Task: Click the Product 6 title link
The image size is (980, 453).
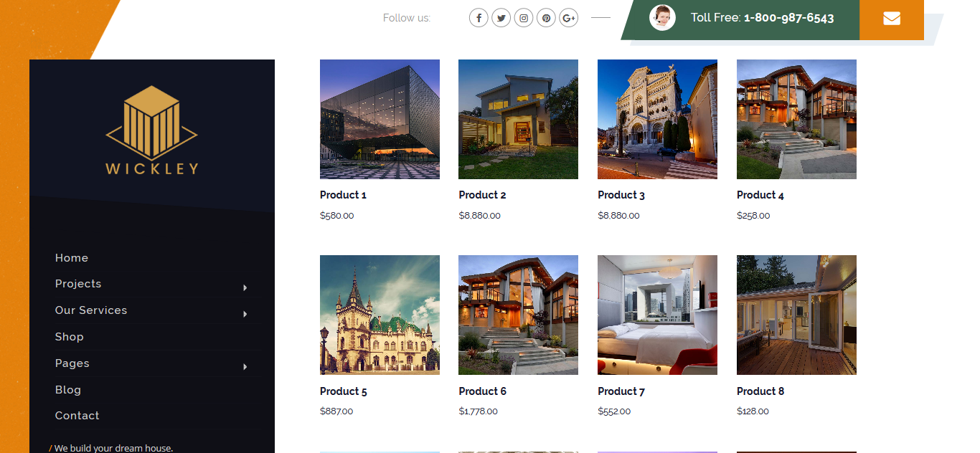Action: click(x=483, y=391)
